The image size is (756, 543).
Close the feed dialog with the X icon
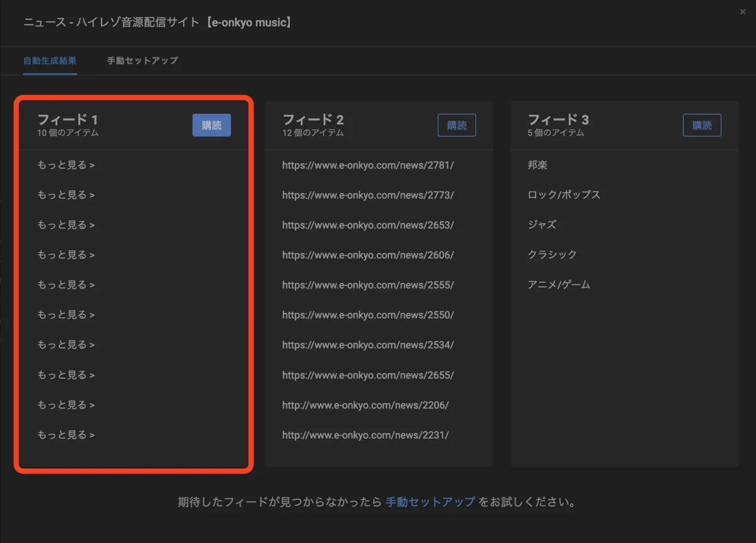pos(743,11)
